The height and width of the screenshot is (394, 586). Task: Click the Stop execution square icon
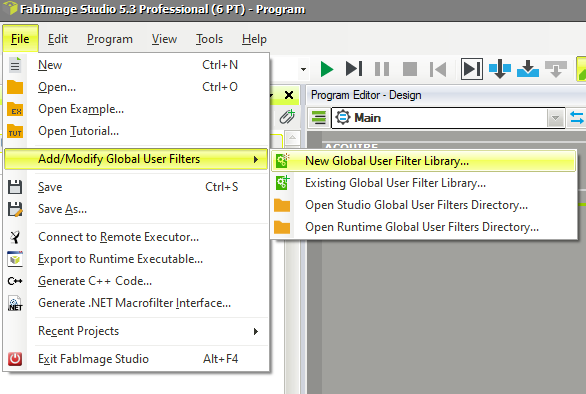[x=410, y=69]
